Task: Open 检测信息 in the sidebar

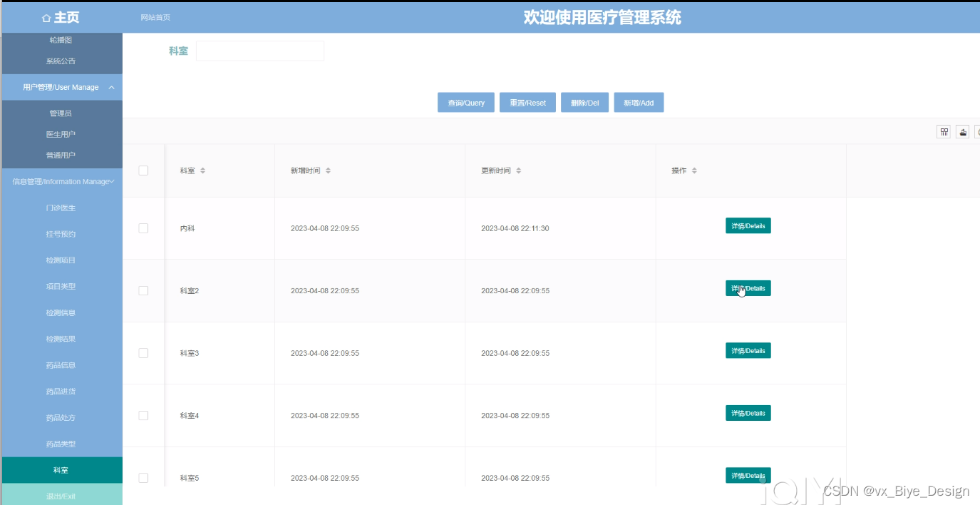Action: pyautogui.click(x=61, y=312)
